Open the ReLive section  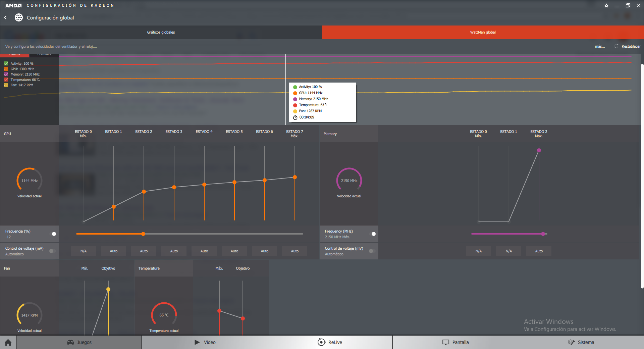tap(330, 342)
